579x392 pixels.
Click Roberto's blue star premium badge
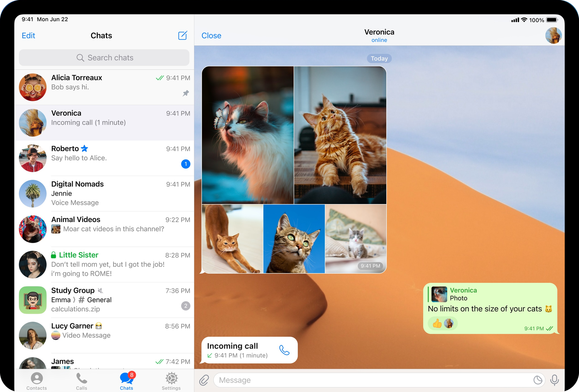pos(85,148)
